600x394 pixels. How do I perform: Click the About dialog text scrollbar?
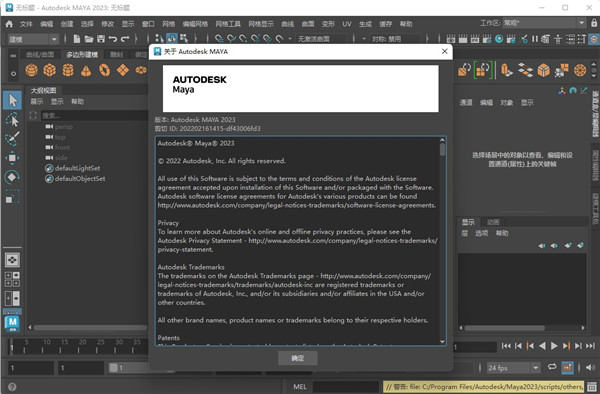tap(442, 150)
